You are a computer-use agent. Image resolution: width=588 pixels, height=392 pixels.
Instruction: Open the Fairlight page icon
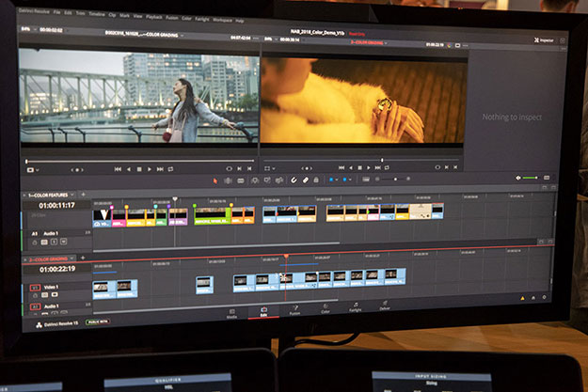[356, 307]
